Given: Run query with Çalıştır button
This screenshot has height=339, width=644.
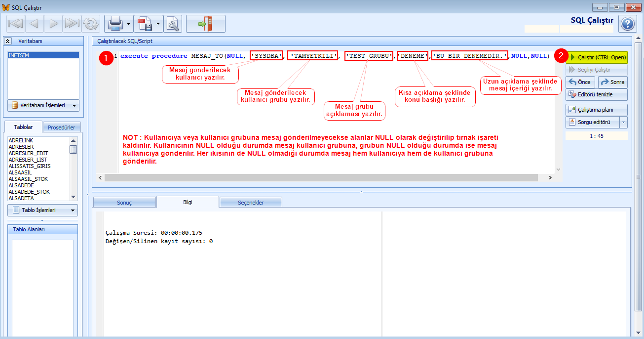Looking at the screenshot, I should pyautogui.click(x=597, y=57).
